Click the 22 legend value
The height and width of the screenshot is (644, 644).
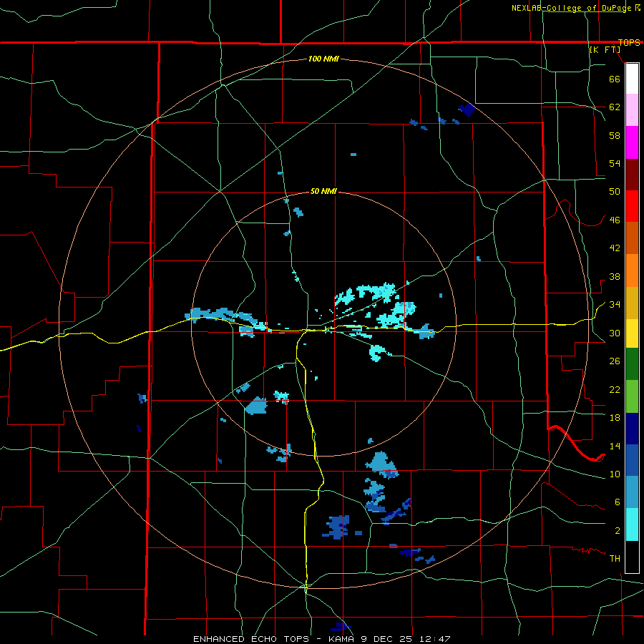[x=615, y=389]
